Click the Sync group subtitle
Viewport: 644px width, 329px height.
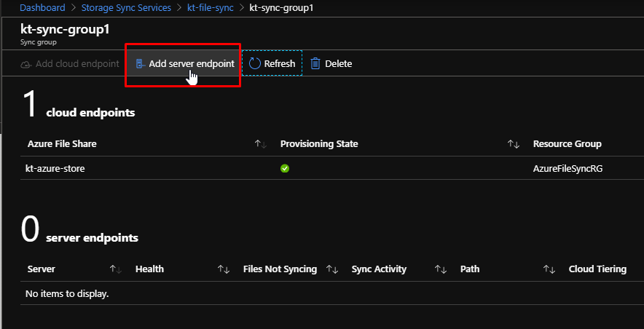[38, 41]
